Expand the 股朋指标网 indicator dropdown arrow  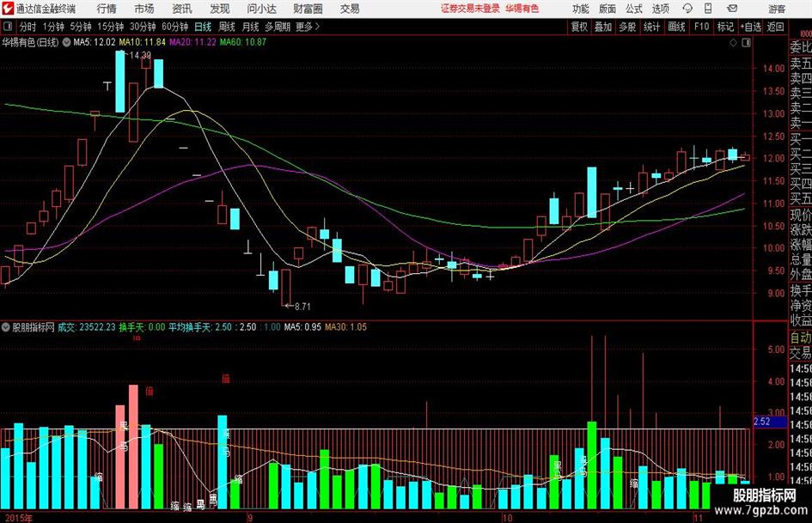point(6,327)
